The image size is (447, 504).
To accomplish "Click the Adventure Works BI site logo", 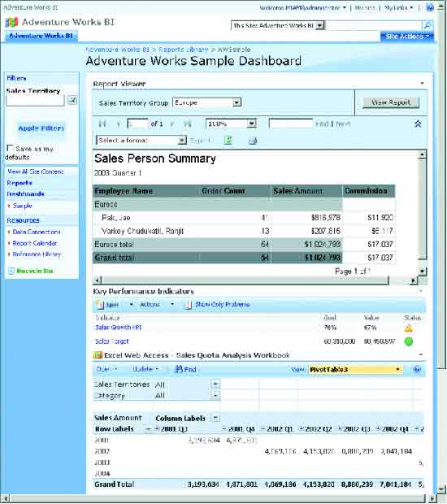I will point(12,22).
